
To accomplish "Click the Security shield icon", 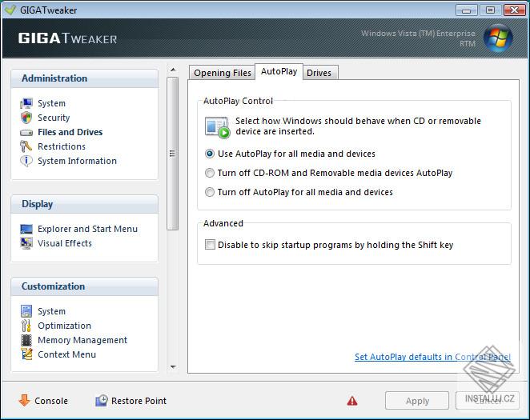I will coord(26,118).
